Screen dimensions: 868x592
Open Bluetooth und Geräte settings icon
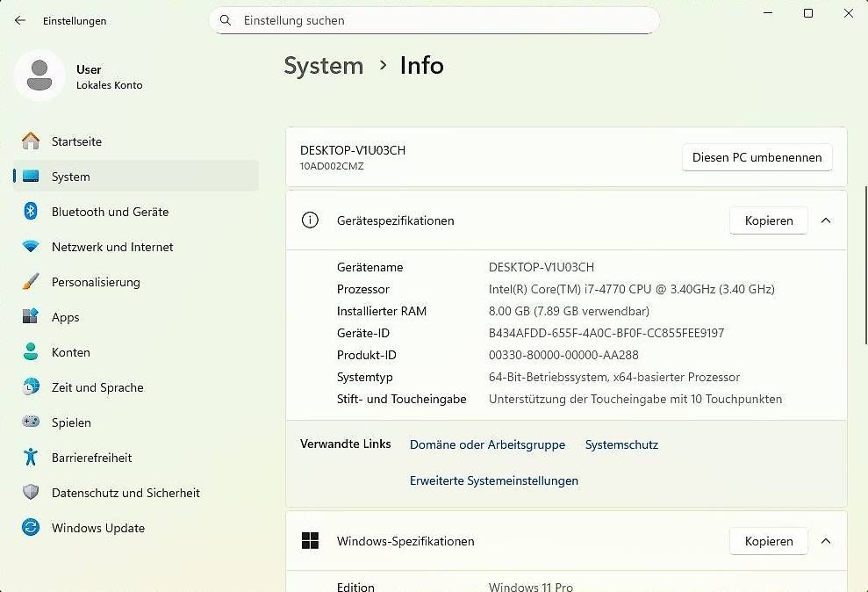point(31,212)
